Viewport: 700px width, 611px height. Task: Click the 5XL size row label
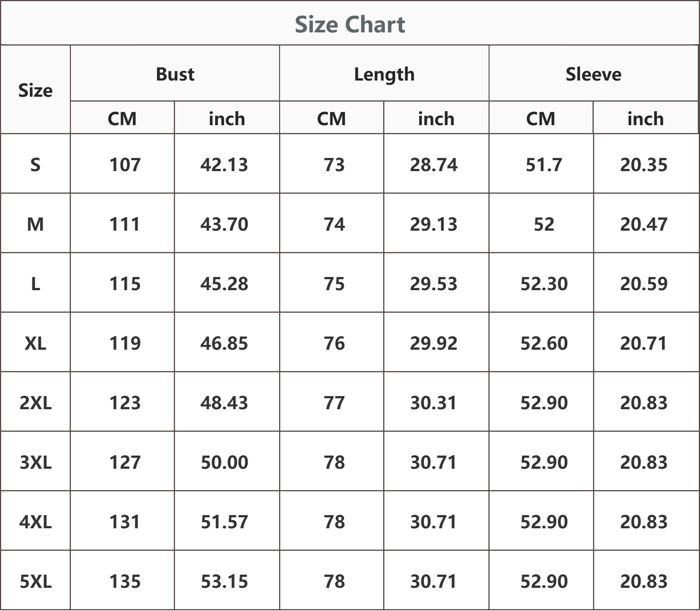point(35,581)
